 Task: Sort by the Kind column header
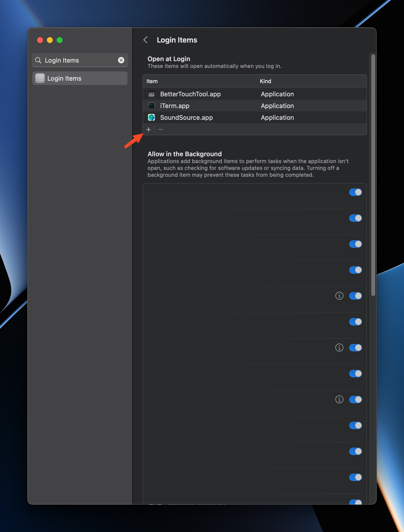tap(265, 81)
